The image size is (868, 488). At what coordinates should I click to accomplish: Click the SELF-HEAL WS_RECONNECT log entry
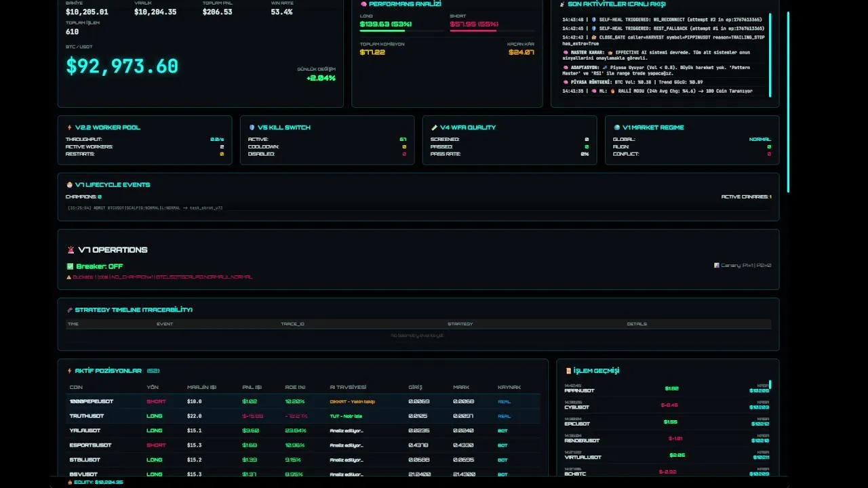point(663,20)
